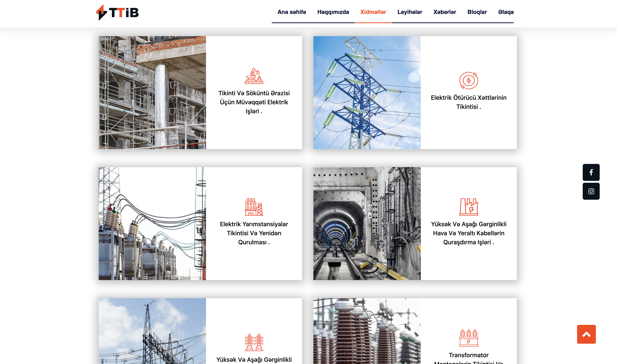The width and height of the screenshot is (617, 364).
Task: Navigate to Layihələr page
Action: click(409, 12)
